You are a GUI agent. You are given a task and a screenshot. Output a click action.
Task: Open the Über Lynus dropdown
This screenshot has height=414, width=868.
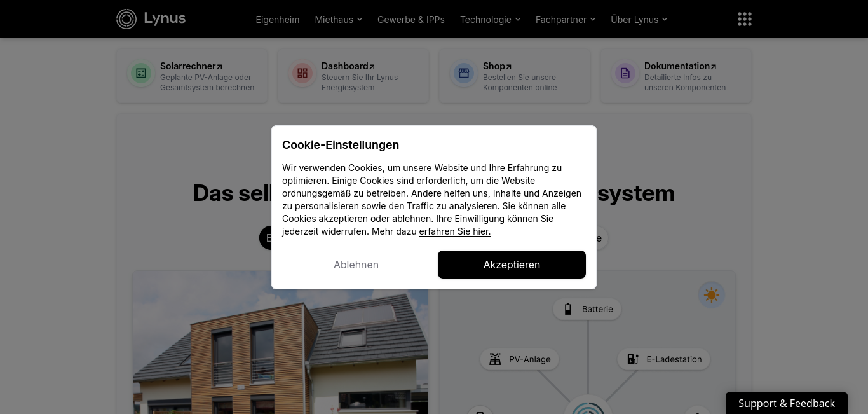pos(639,20)
